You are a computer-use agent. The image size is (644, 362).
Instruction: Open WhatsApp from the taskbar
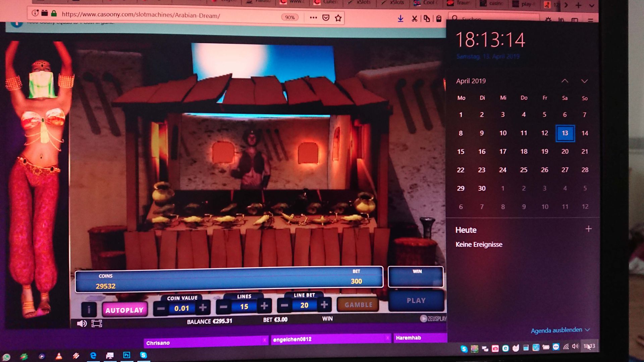point(6,357)
